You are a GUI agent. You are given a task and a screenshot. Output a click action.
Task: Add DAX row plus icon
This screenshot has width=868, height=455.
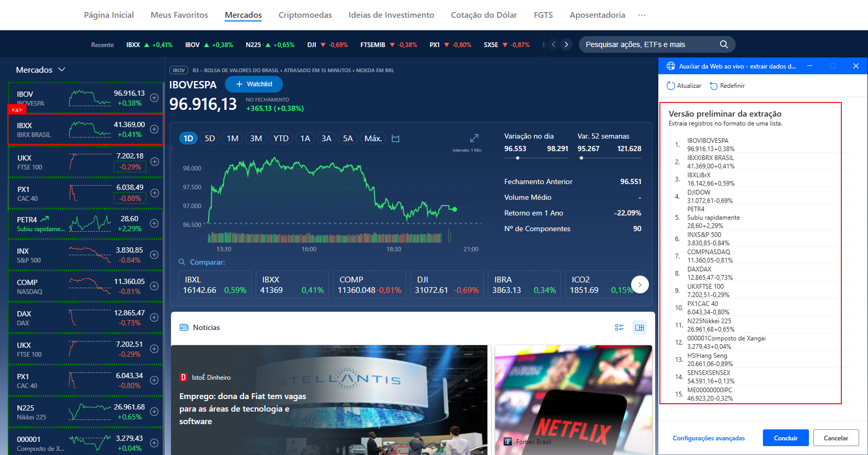coord(154,317)
